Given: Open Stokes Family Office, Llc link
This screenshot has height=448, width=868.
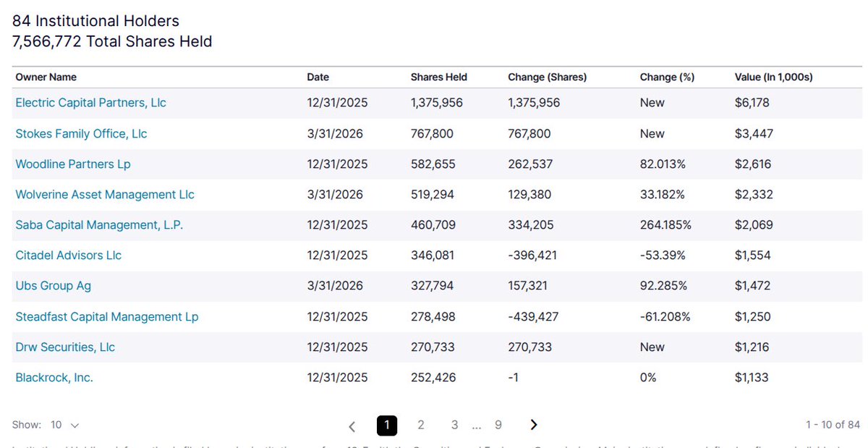Looking at the screenshot, I should tap(81, 133).
